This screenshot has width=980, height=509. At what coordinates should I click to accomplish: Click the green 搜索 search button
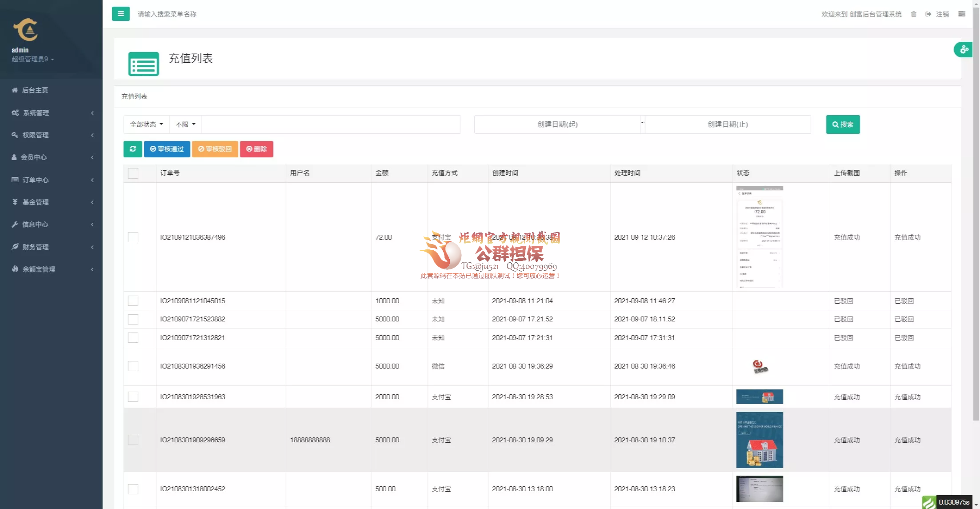[x=842, y=124]
